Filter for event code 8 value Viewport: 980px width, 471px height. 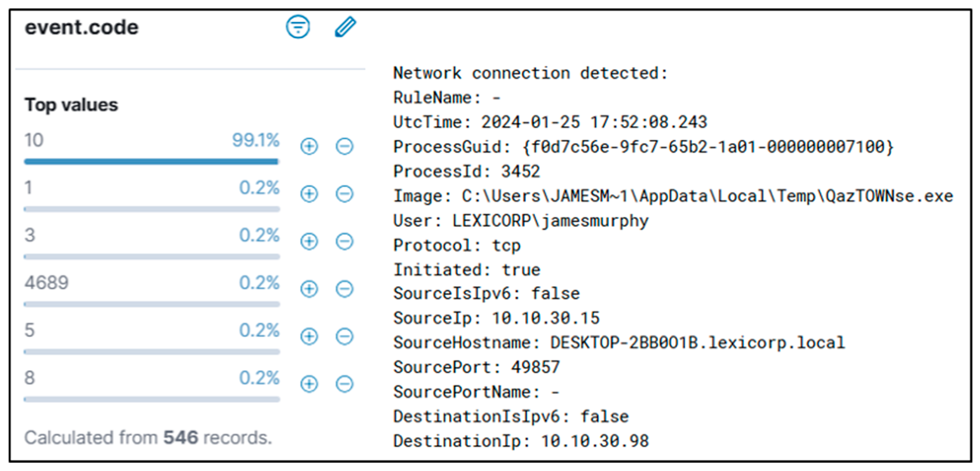coord(309,384)
